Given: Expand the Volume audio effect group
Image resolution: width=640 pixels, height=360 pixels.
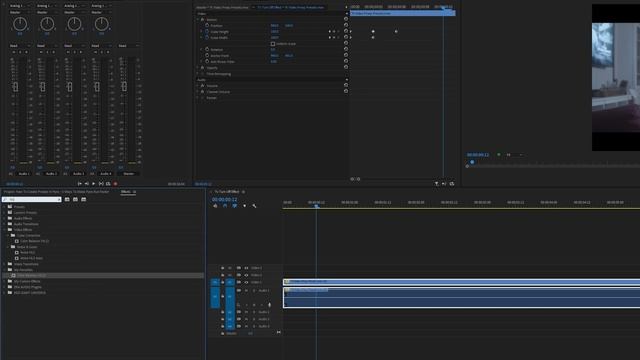Looking at the screenshot, I should coord(198,86).
